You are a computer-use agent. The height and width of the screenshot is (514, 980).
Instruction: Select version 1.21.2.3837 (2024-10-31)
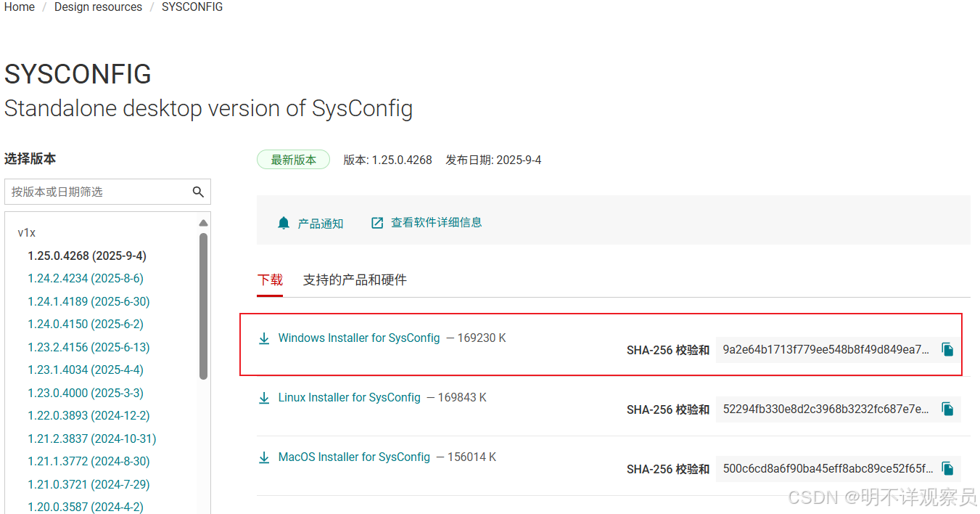(92, 439)
